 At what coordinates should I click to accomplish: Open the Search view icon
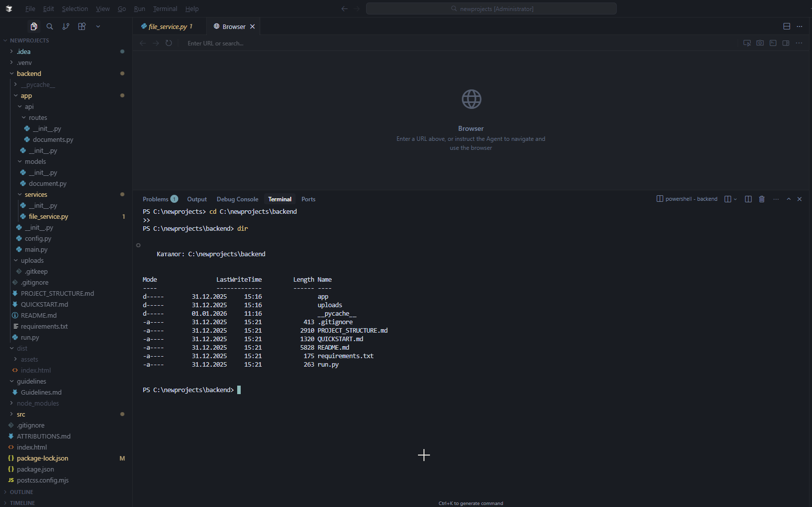coord(50,26)
